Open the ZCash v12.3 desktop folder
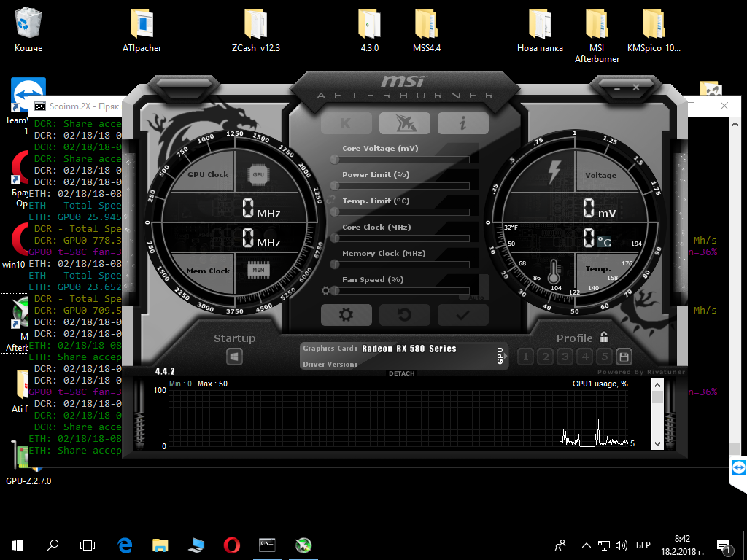747x560 pixels. point(256,29)
